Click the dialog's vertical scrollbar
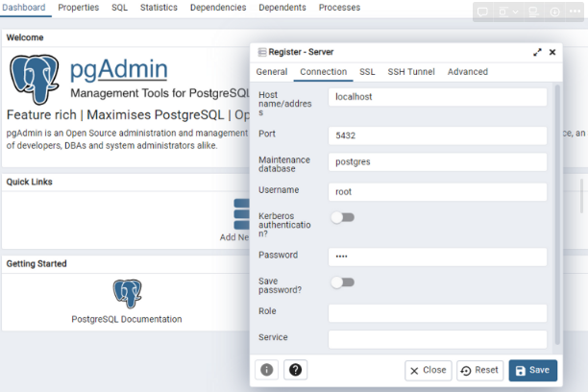 (x=557, y=214)
